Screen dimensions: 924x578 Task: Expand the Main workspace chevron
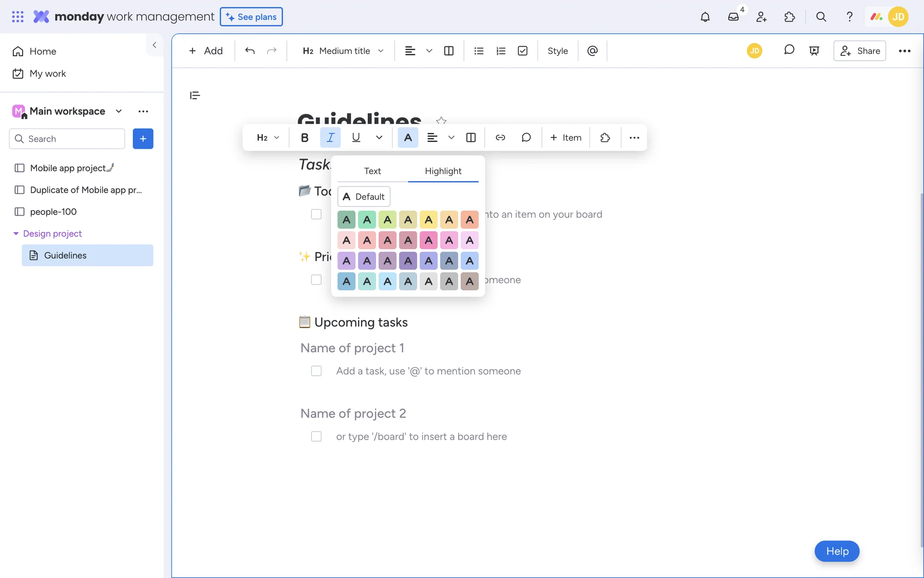coord(119,111)
